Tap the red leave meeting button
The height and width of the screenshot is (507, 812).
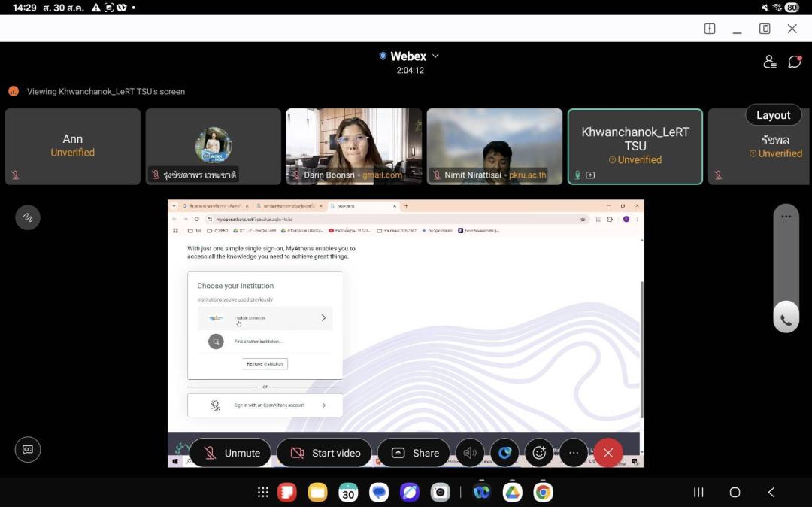[x=608, y=453]
